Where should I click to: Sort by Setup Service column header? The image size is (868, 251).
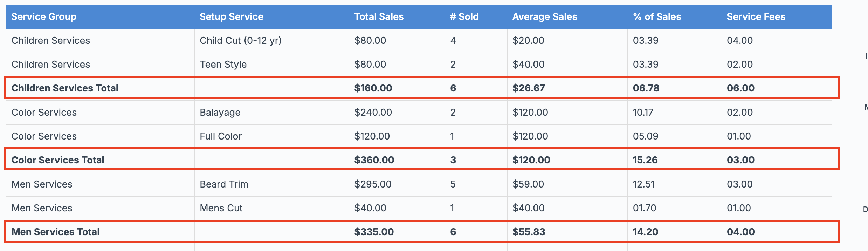(x=231, y=17)
